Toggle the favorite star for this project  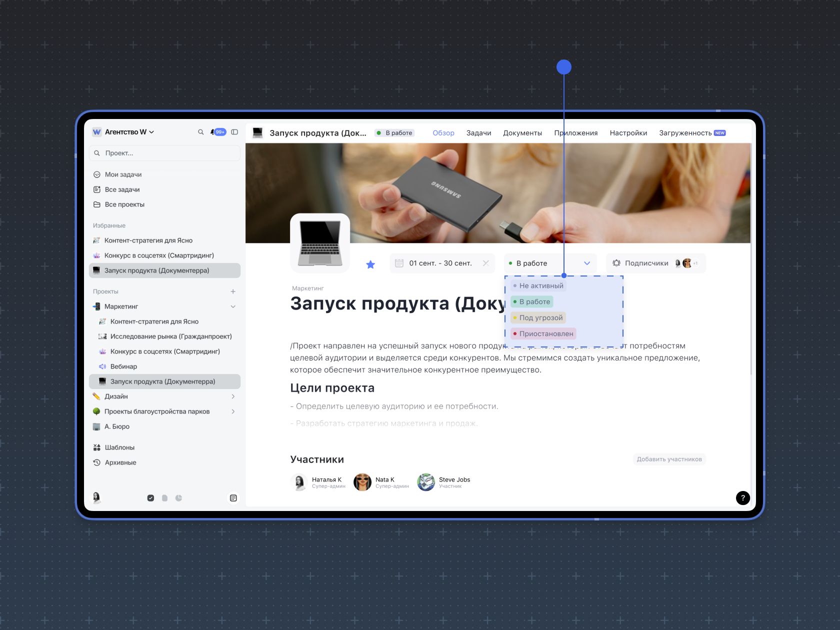(370, 264)
